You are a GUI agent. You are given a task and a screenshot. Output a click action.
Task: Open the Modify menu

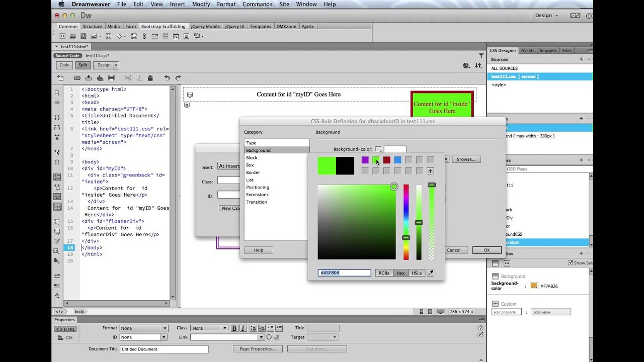pos(201,4)
